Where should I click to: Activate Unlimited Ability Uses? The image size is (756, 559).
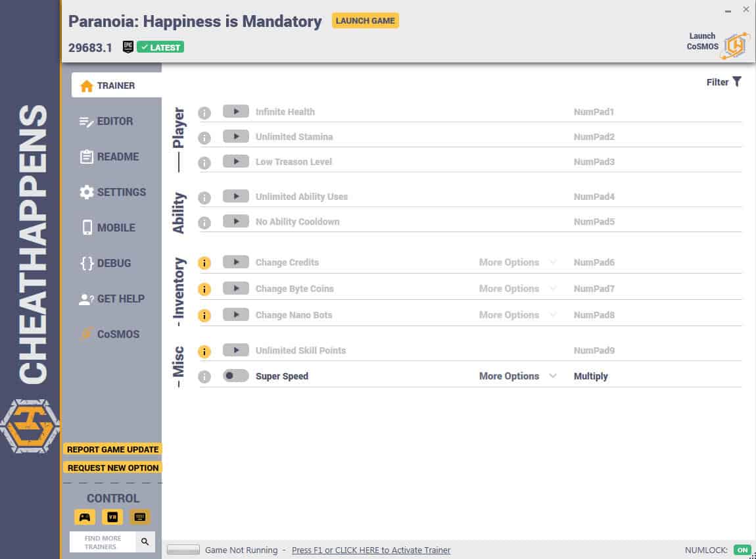pyautogui.click(x=236, y=196)
